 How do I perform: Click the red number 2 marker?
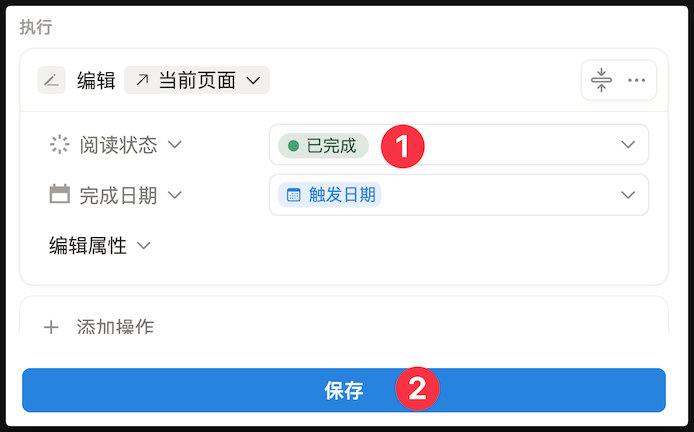coord(418,389)
